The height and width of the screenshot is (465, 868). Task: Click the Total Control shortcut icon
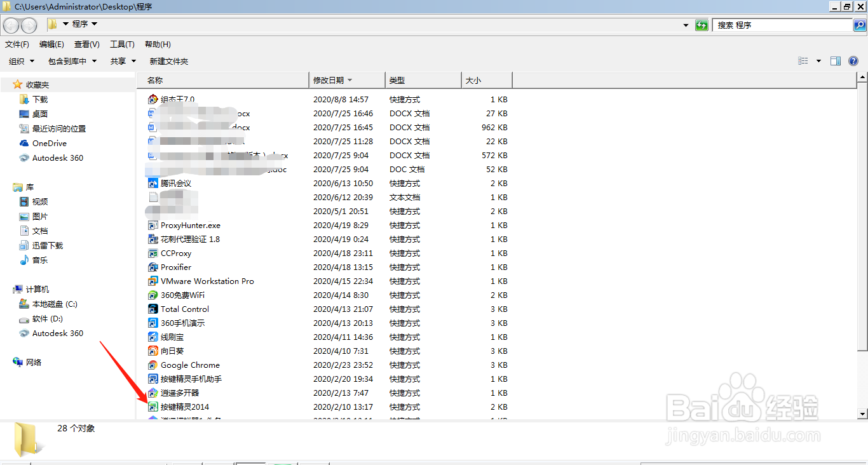click(153, 309)
